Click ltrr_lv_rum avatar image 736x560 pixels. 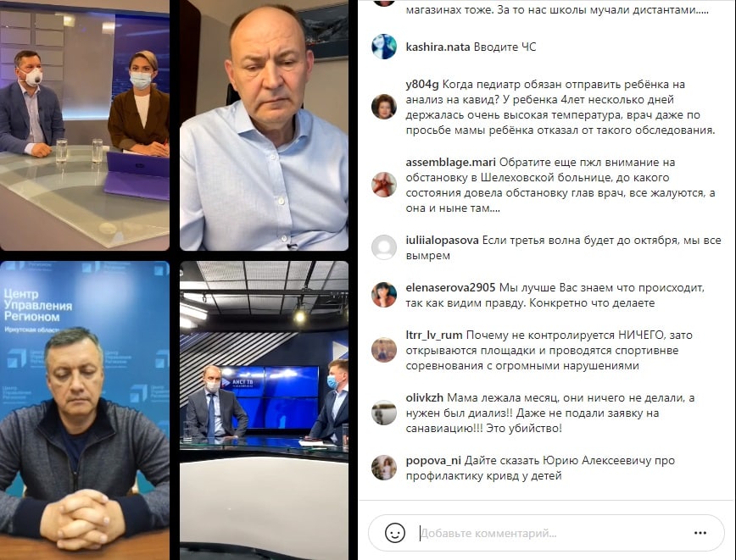pos(384,349)
